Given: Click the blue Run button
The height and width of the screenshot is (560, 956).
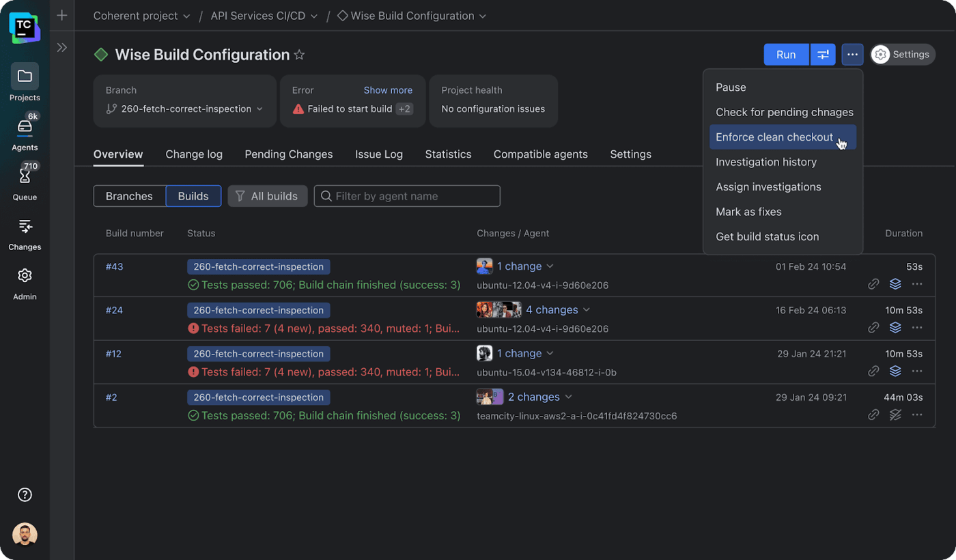Looking at the screenshot, I should (786, 55).
